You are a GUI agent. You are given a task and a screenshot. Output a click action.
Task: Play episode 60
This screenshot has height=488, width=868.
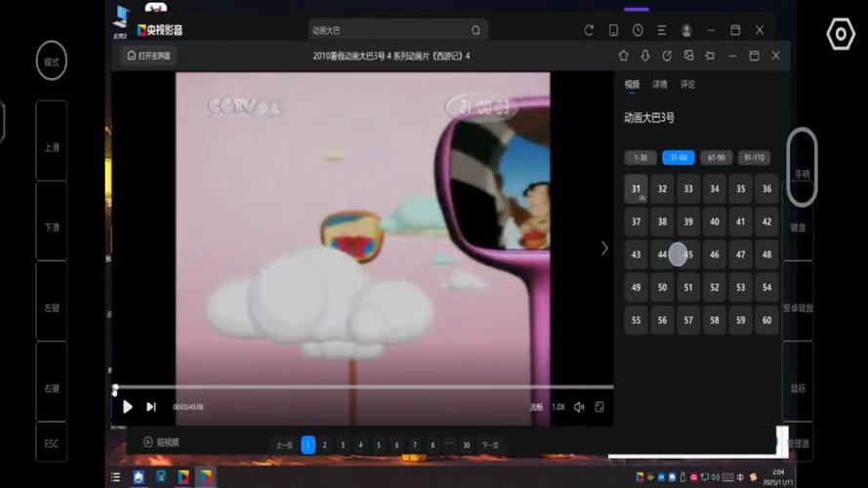[766, 320]
